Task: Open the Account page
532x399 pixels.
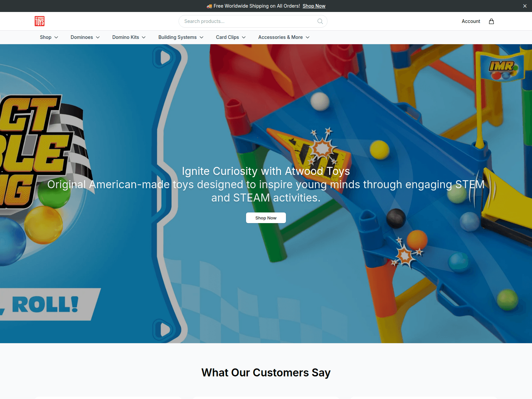Action: (471, 21)
